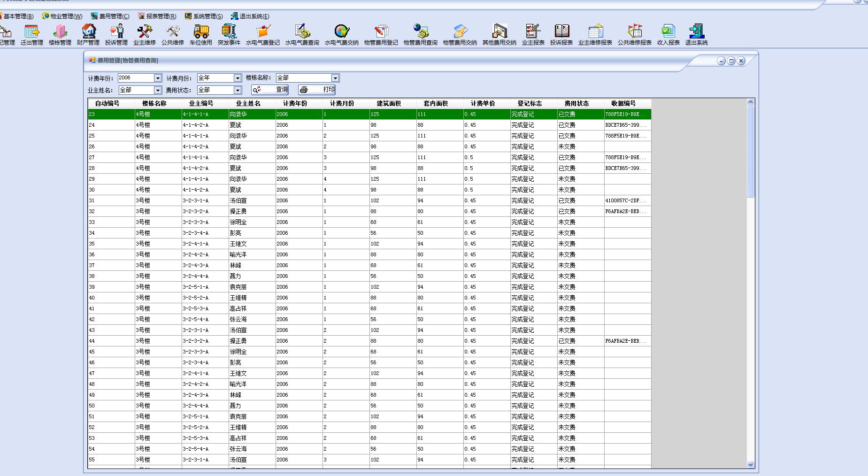Open 水电气费登记 utility registration icon

coord(263,35)
